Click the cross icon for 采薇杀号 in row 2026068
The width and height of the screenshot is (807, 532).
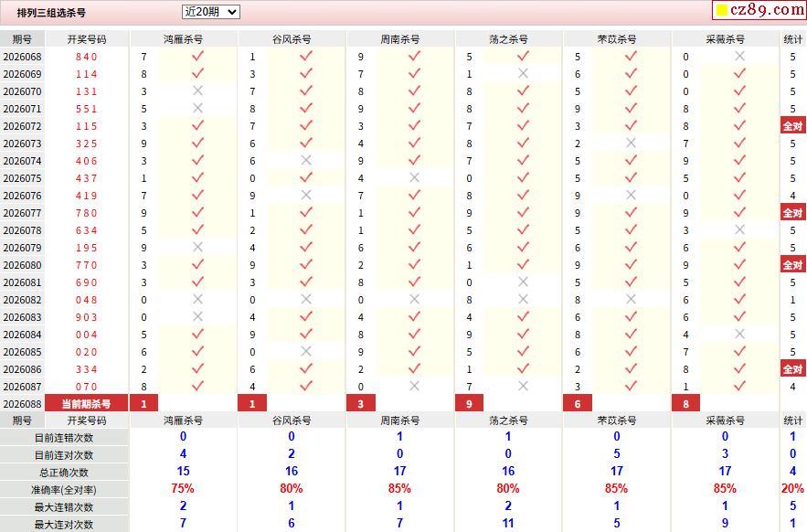pos(739,57)
